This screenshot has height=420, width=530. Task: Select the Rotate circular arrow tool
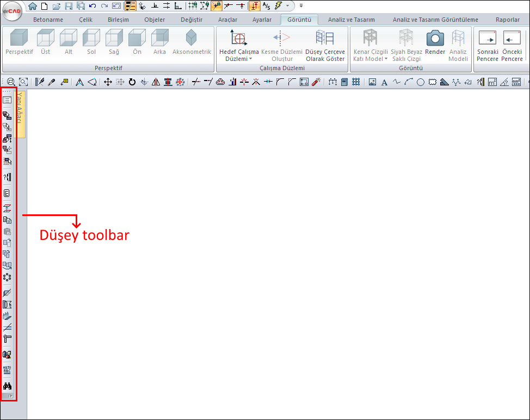(x=132, y=82)
